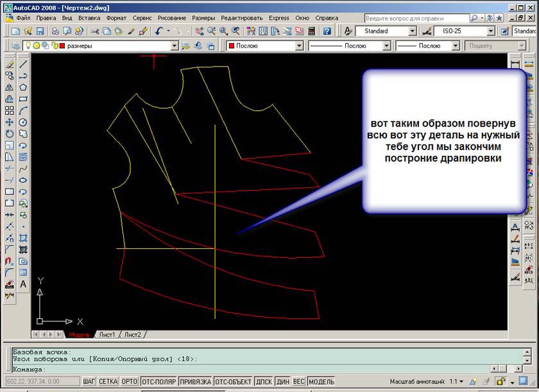The height and width of the screenshot is (392, 539).
Task: Expand the layer dropdown showing размеры
Action: pyautogui.click(x=174, y=46)
